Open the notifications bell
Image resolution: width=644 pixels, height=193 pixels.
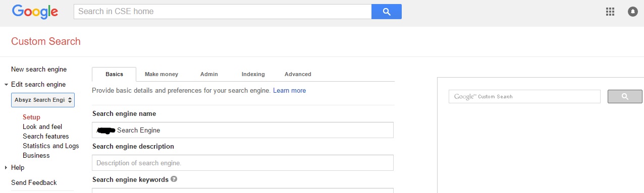tap(632, 12)
